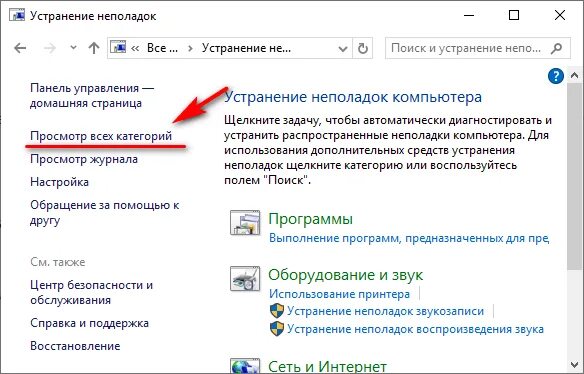Click the scrollbar up arrow

574,76
